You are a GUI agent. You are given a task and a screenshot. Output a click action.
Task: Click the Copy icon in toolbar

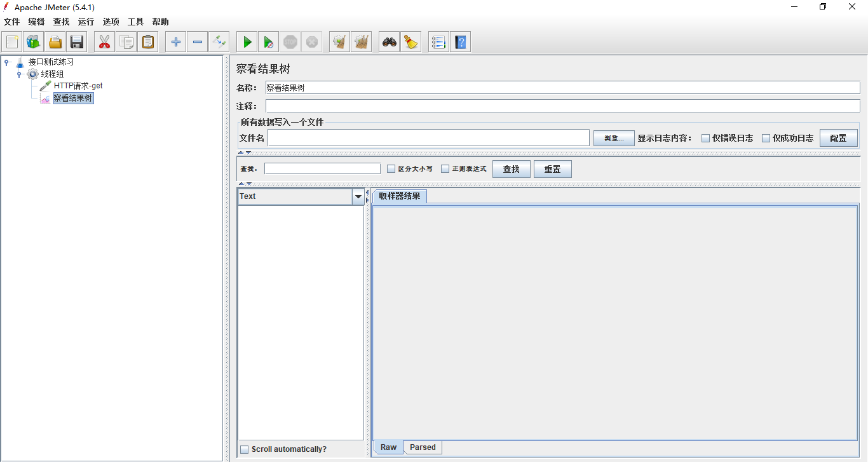[126, 42]
